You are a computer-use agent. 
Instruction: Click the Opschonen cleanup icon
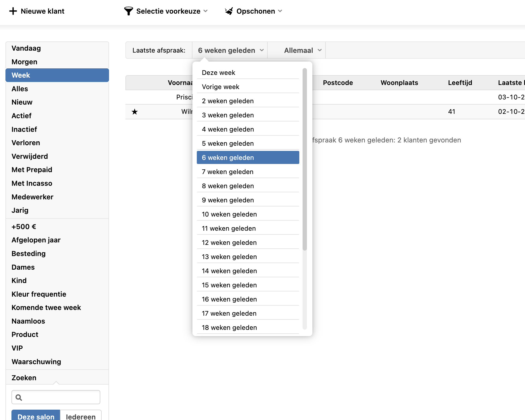[229, 11]
